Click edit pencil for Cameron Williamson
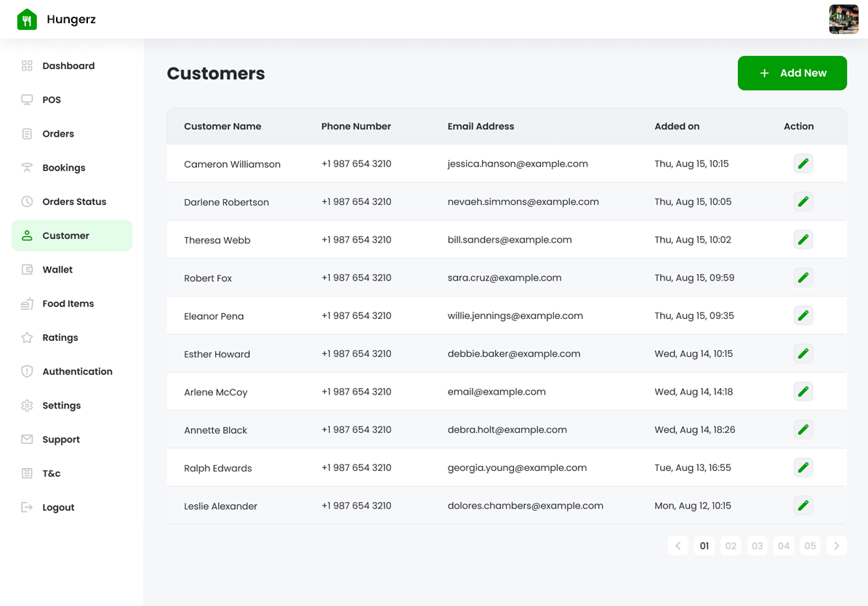The width and height of the screenshot is (868, 606). pos(803,163)
